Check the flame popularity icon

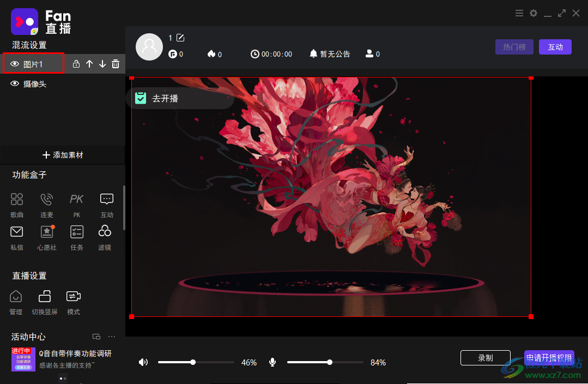tap(211, 54)
